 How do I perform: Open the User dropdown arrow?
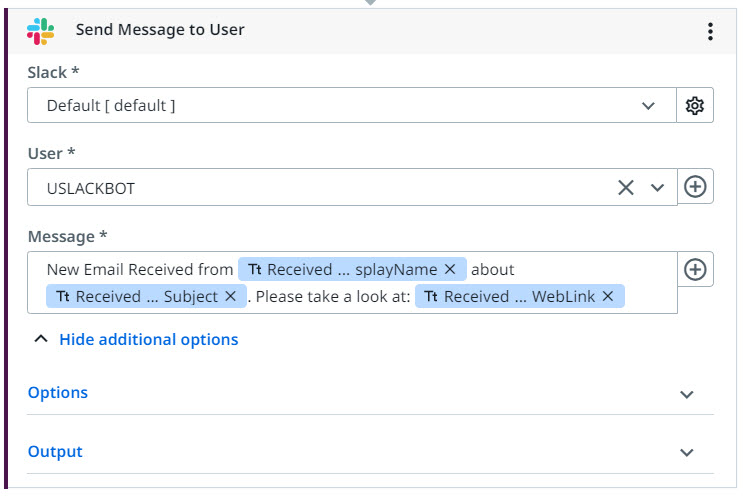coord(657,188)
